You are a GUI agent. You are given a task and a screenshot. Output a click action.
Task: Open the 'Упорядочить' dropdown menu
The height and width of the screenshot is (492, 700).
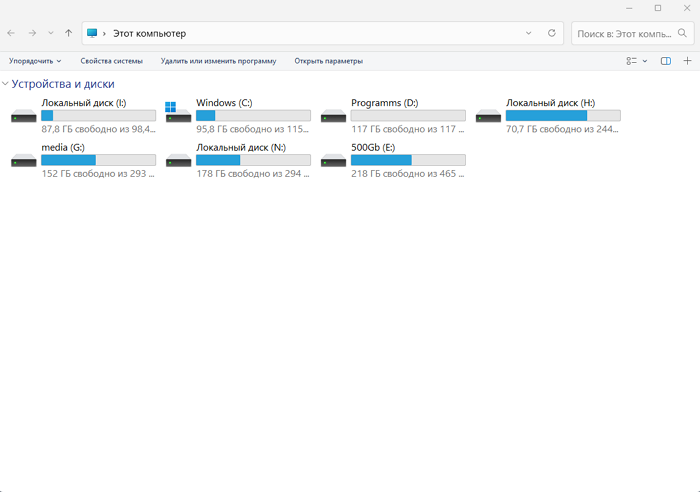click(x=34, y=61)
